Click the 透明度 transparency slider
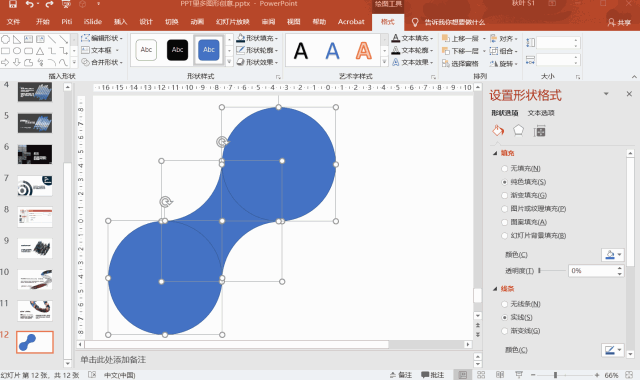This screenshot has width=640, height=380. pos(552,271)
